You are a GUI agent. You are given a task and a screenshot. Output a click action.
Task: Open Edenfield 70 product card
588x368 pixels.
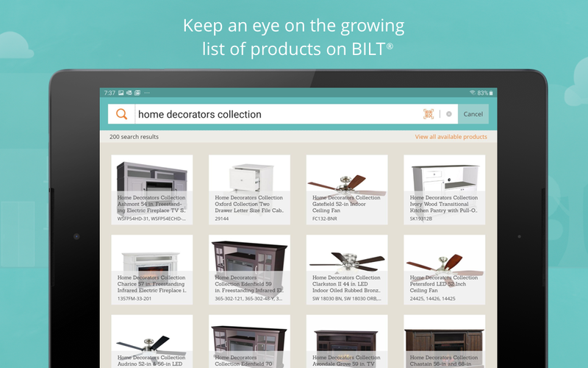tap(249, 342)
